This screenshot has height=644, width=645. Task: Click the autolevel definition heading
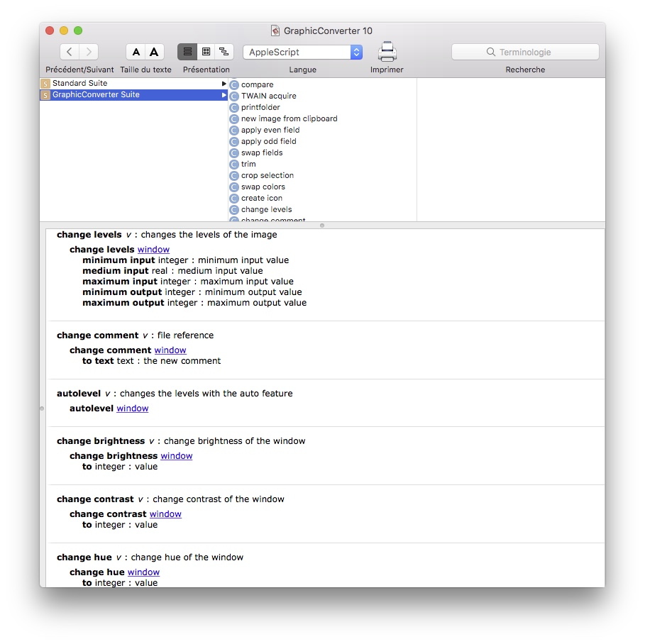(x=175, y=394)
